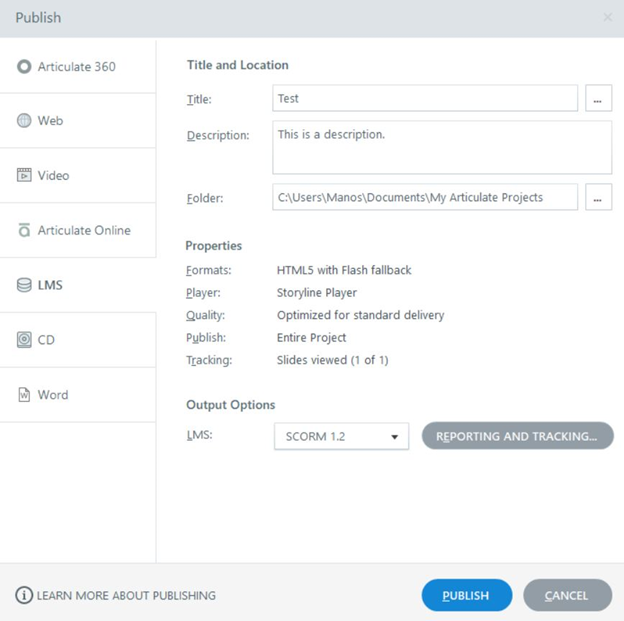Switch to the Web publish tab
Image resolution: width=624 pixels, height=621 pixels.
pyautogui.click(x=78, y=121)
